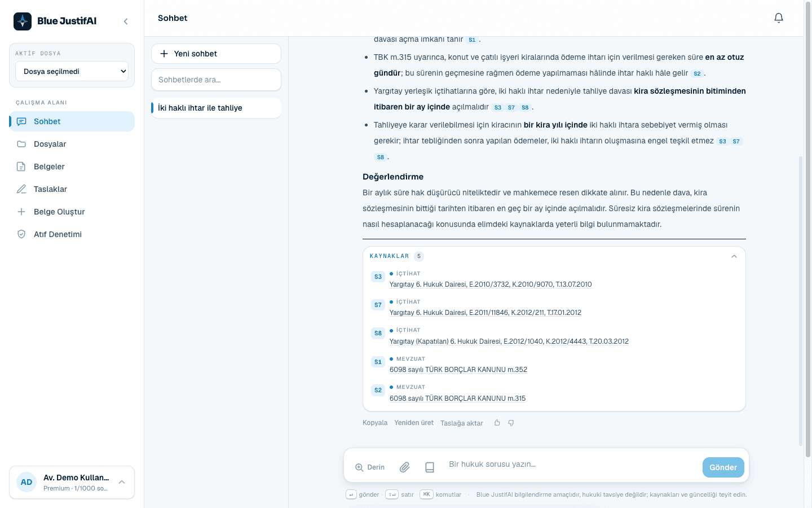Click the komutlar shortcut hint

coord(441,494)
